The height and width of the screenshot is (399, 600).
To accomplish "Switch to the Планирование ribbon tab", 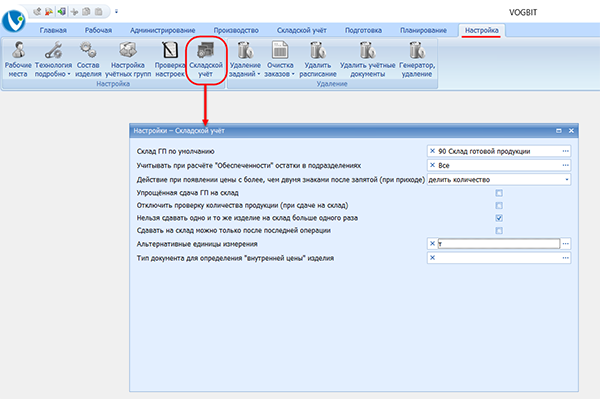I will (x=423, y=30).
